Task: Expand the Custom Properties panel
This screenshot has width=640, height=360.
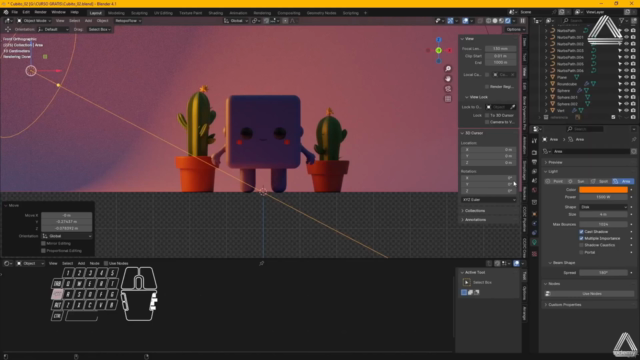Action: (564, 304)
